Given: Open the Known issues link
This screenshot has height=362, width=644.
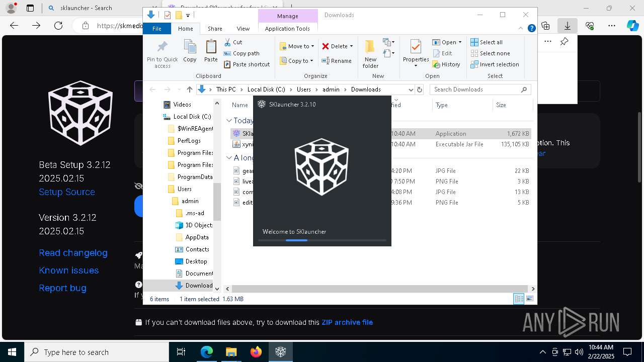Looking at the screenshot, I should click(x=69, y=270).
